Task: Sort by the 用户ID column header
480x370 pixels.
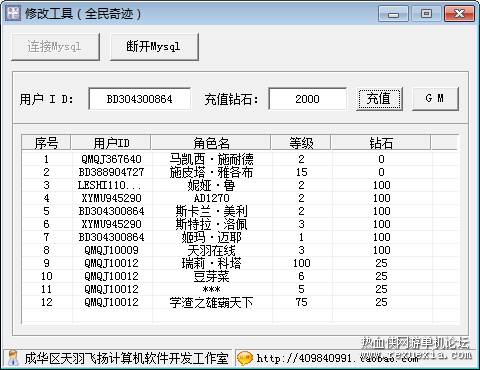Action: (x=111, y=143)
